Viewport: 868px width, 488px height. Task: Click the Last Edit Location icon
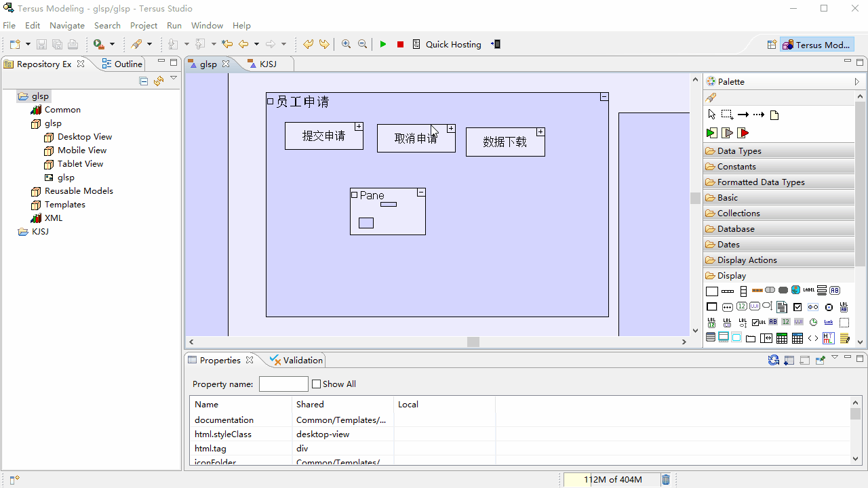coord(227,44)
